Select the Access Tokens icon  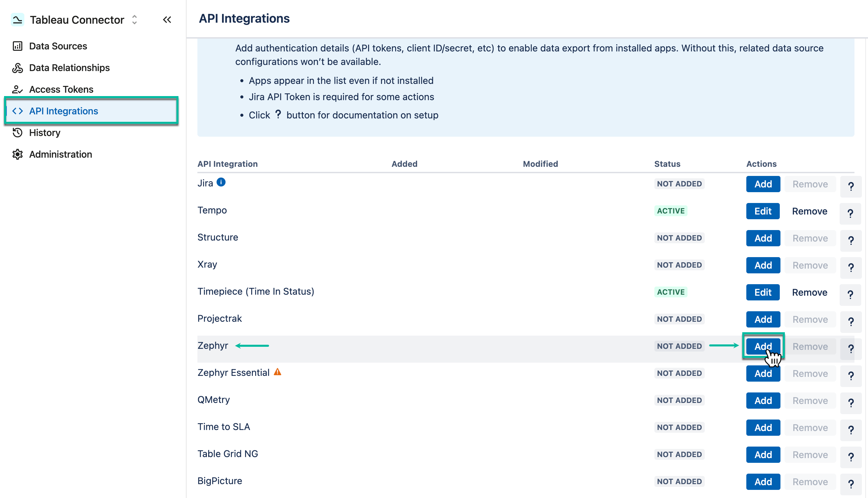tap(18, 89)
